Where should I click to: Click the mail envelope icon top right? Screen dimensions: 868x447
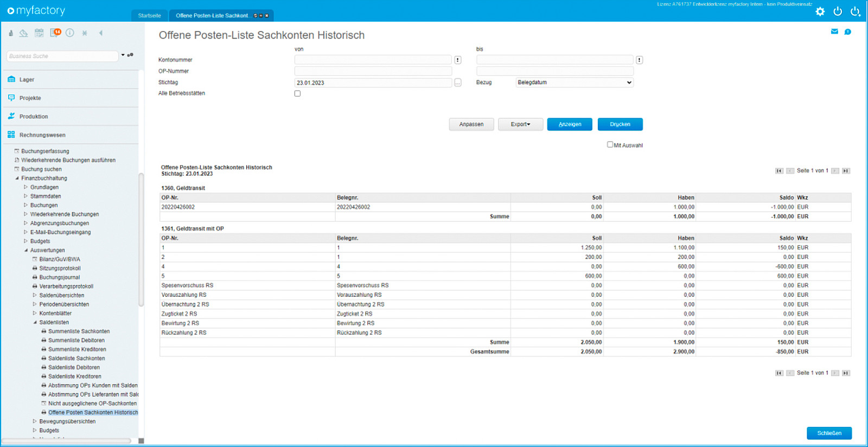834,31
